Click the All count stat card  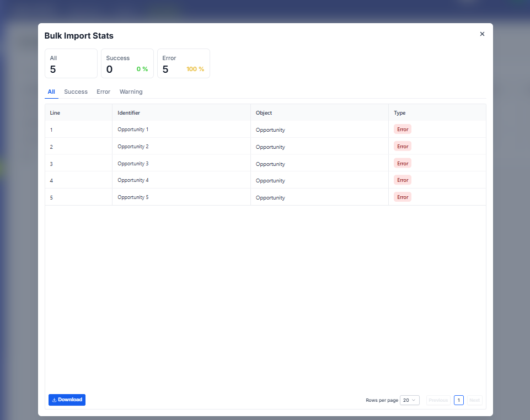coord(71,63)
